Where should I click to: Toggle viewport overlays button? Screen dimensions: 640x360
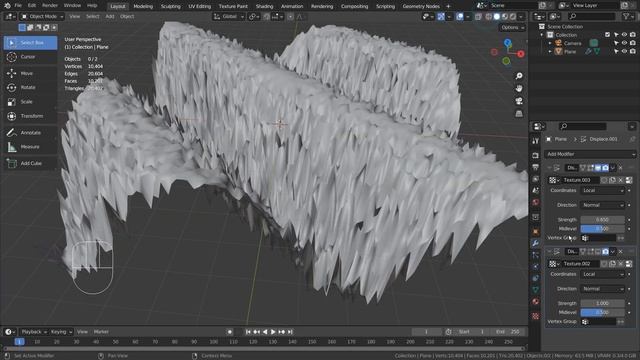click(x=460, y=17)
